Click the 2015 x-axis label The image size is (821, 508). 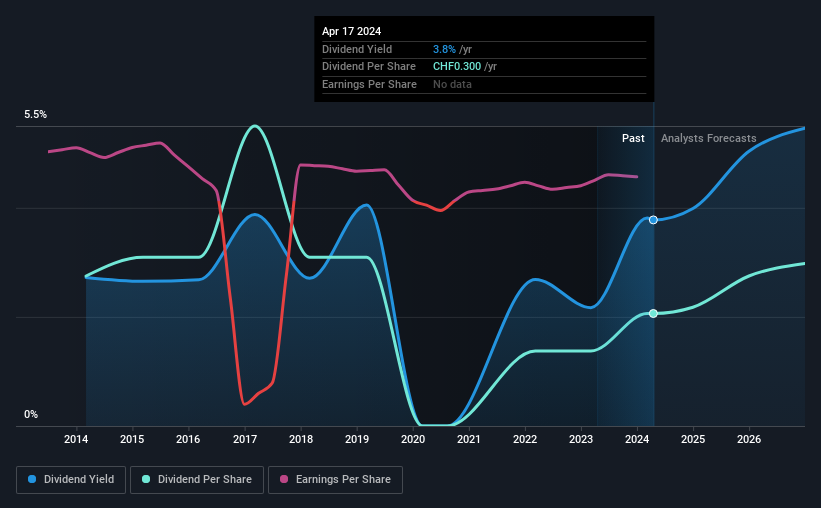coord(132,439)
